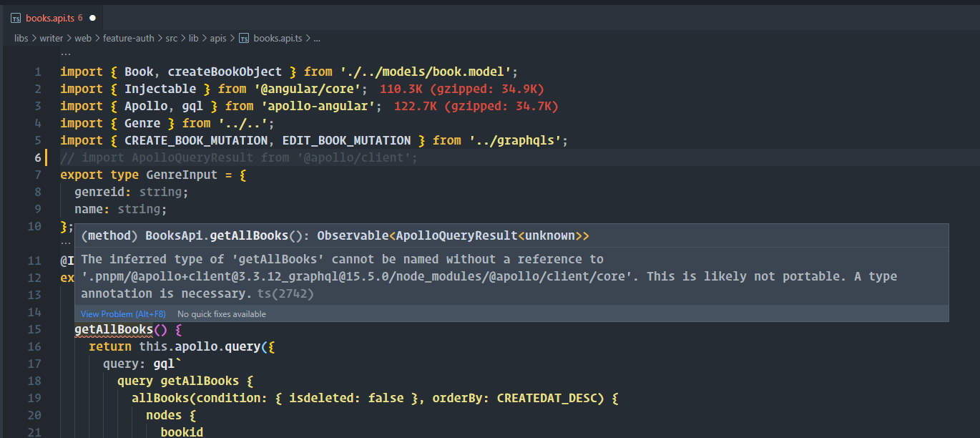Open the 'src' breadcrumb dropdown
The width and height of the screenshot is (980, 438).
coord(171,38)
